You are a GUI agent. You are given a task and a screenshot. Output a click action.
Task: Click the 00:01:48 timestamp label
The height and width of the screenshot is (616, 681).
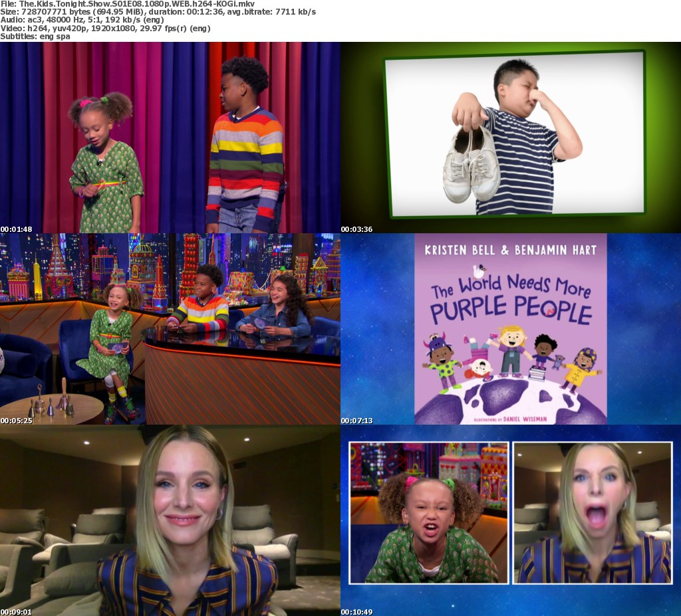[17, 229]
